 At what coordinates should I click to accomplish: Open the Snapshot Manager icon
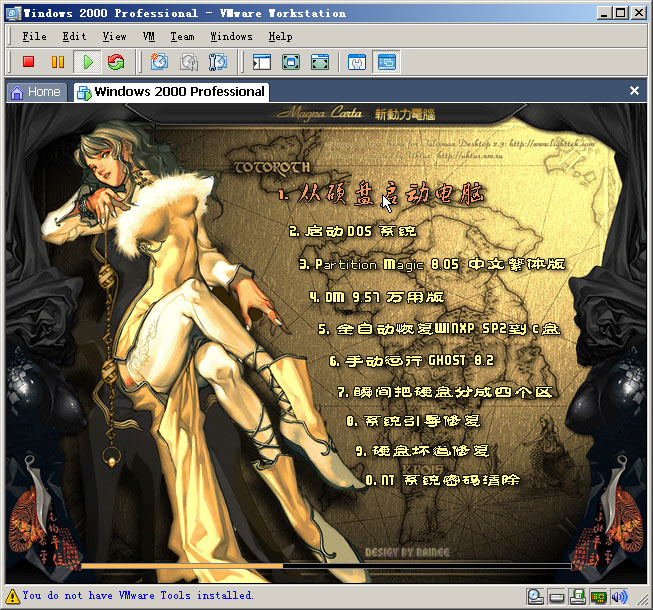pos(218,62)
